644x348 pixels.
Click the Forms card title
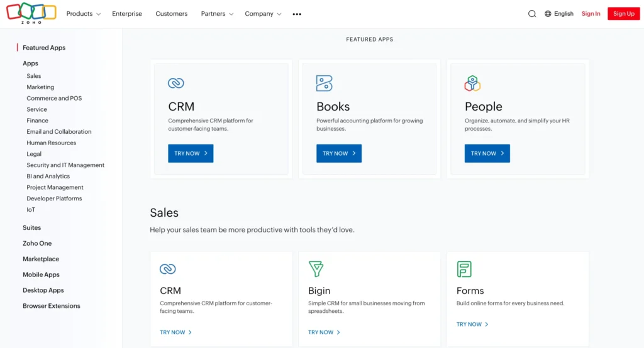[x=470, y=291]
